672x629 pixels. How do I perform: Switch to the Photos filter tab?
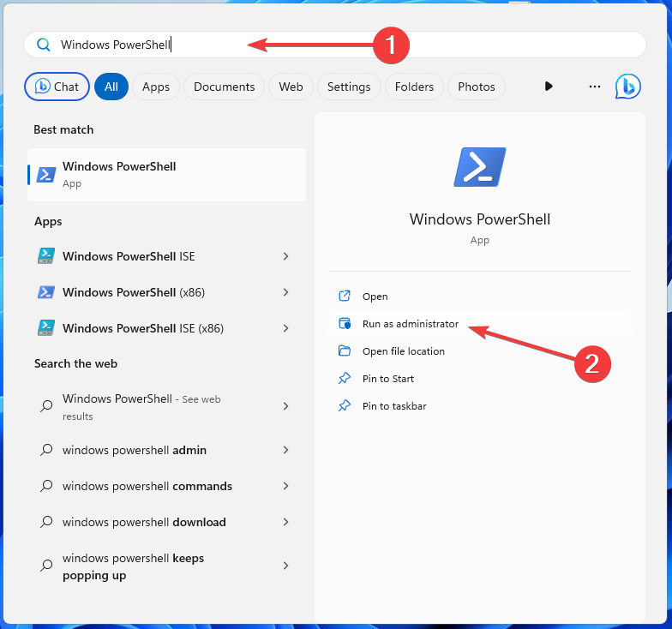[477, 87]
